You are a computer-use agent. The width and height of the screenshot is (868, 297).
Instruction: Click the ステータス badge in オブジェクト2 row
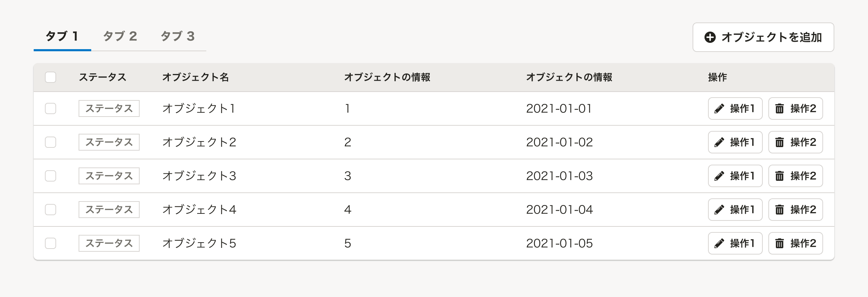(x=109, y=143)
